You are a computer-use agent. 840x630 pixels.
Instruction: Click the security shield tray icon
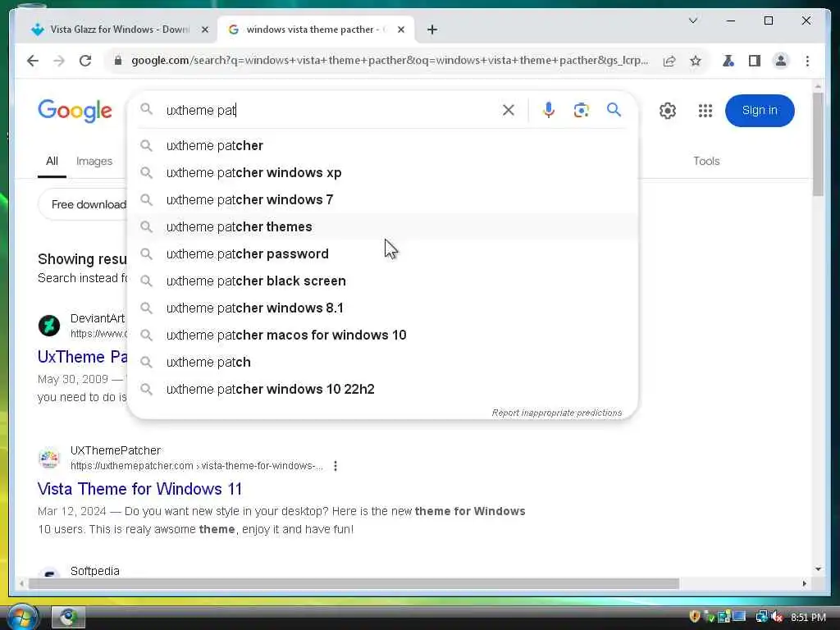pos(694,617)
